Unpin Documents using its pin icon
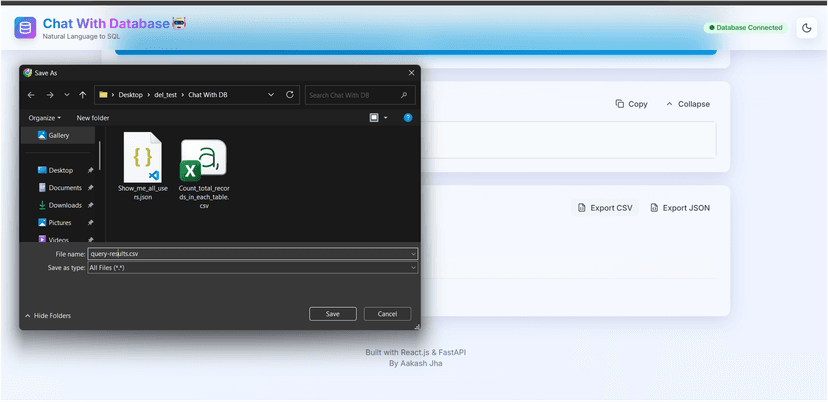This screenshot has width=828, height=402. click(90, 188)
